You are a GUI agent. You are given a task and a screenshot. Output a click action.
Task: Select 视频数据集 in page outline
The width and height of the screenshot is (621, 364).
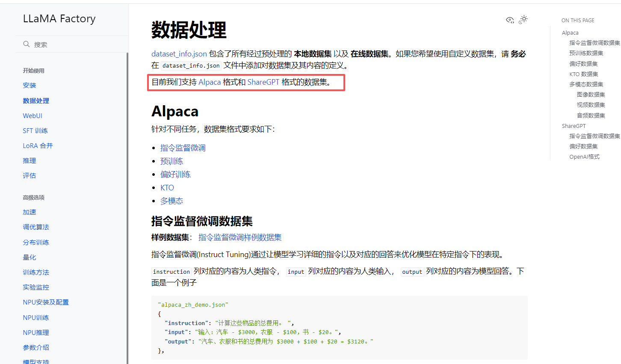[591, 105]
